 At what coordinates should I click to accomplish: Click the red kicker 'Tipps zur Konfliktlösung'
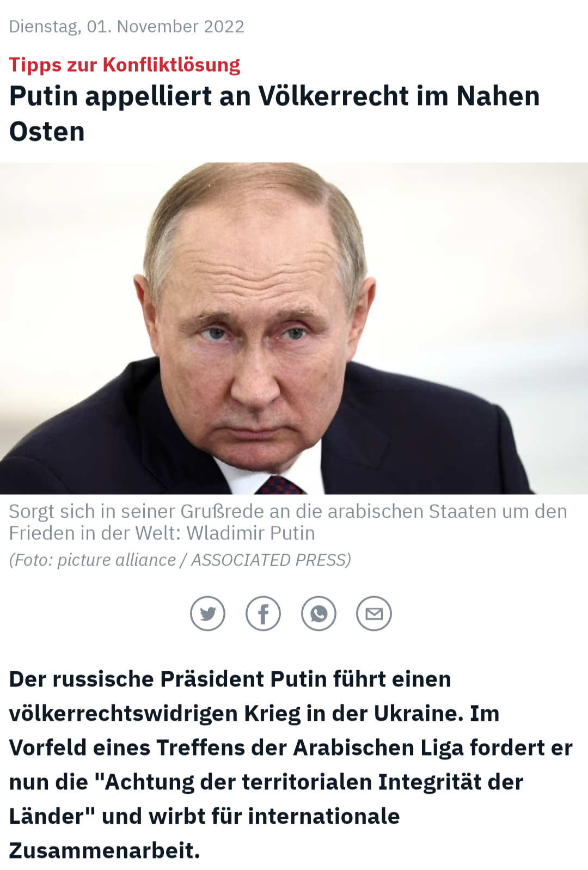pyautogui.click(x=125, y=65)
